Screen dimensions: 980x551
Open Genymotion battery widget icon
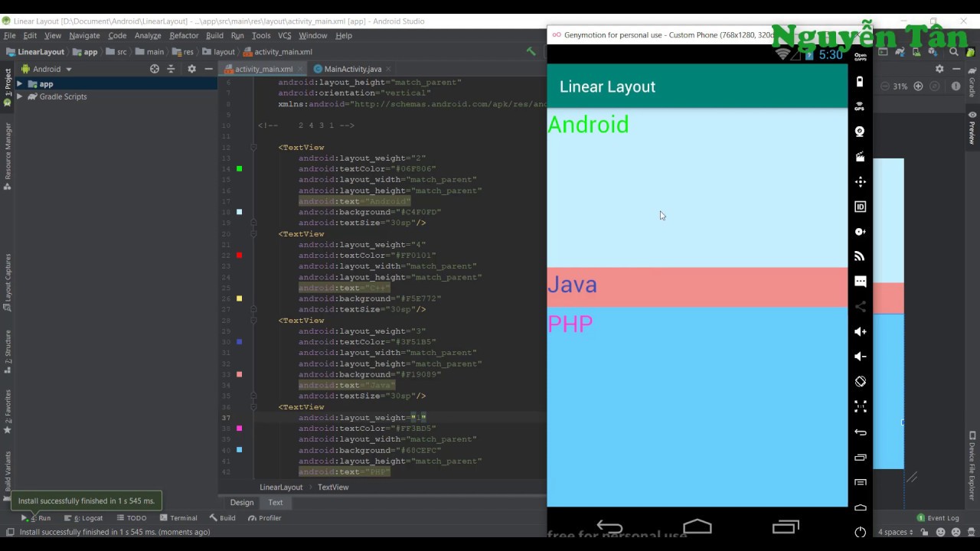coord(860,82)
